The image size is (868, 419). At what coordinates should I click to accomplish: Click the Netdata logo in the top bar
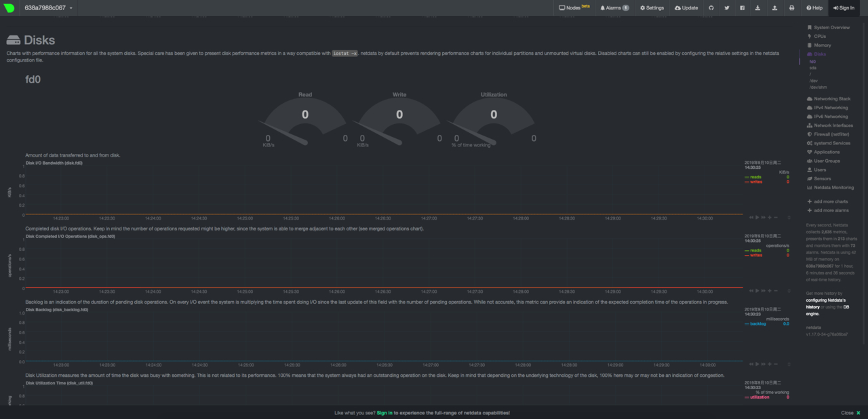(x=10, y=8)
